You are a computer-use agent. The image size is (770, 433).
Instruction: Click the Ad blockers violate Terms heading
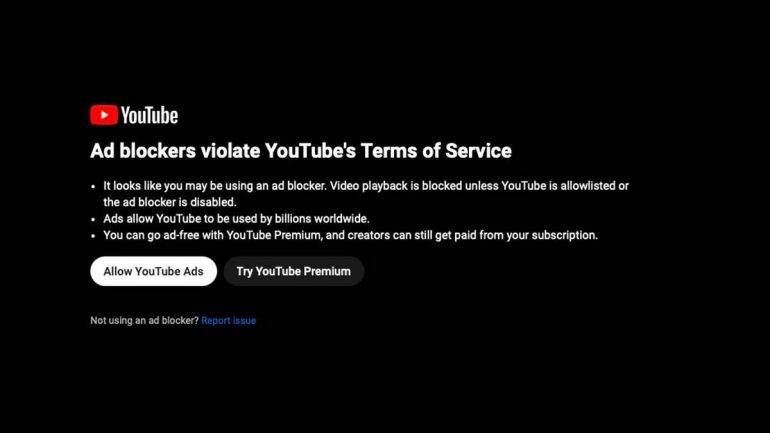coord(301,151)
